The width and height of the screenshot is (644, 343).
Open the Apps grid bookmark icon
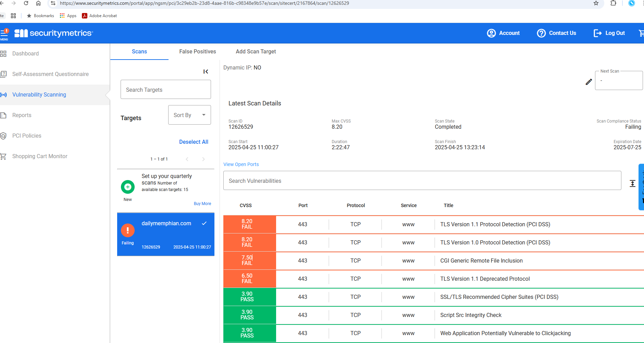pos(62,16)
